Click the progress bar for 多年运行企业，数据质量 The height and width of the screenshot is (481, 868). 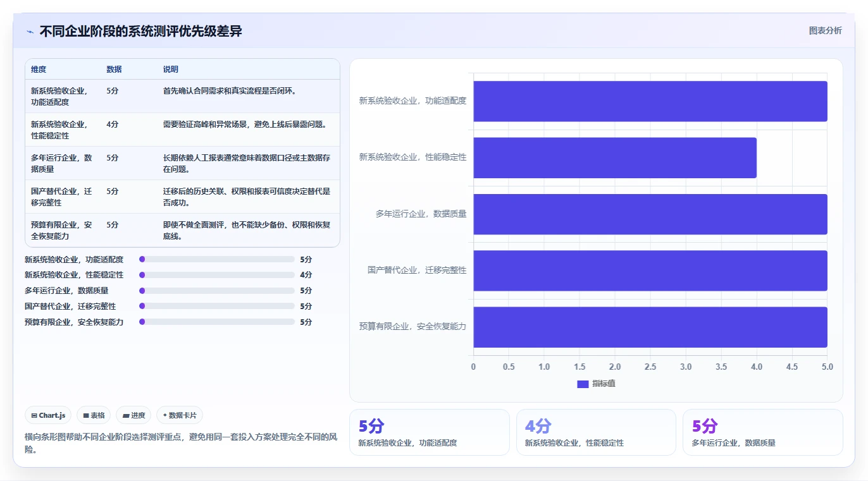217,291
